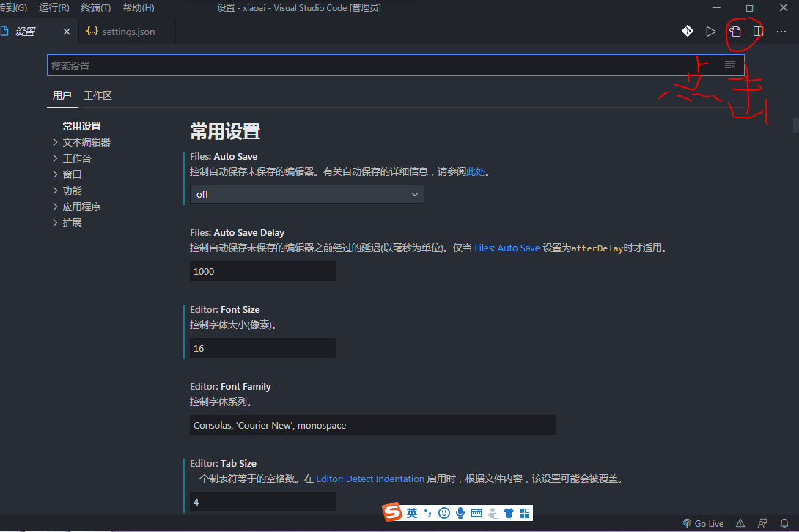Click the notifications bell in status bar
Viewport: 799px width, 532px height.
pyautogui.click(x=786, y=523)
